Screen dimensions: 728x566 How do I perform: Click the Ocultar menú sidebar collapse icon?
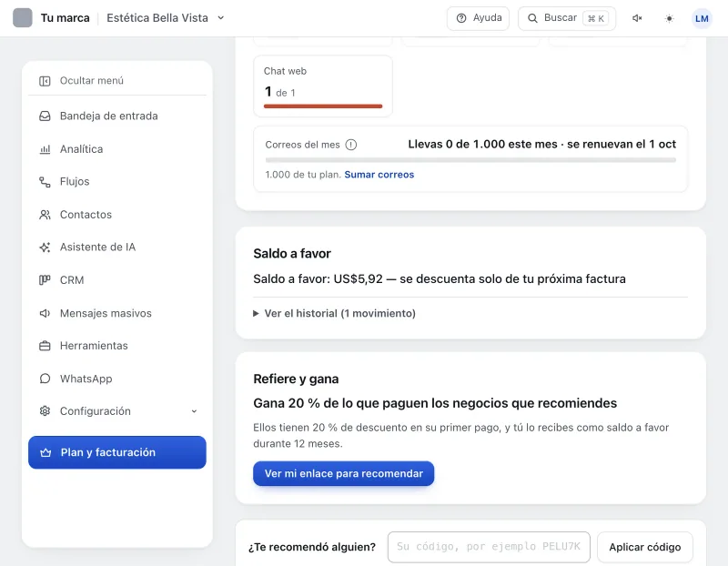pos(45,81)
